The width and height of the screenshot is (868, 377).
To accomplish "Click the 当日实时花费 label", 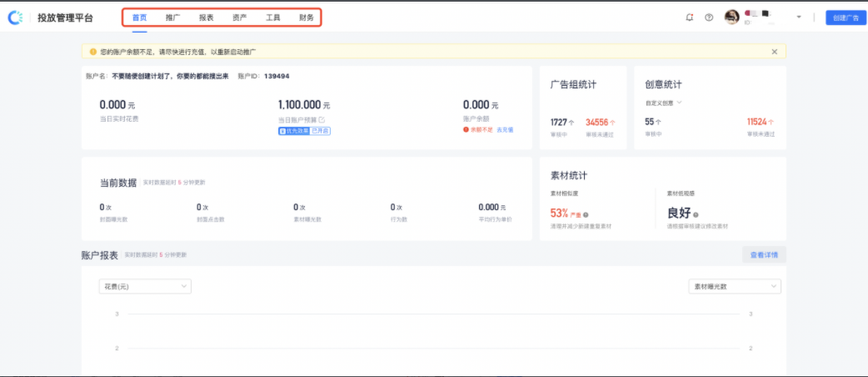I will 119,118.
